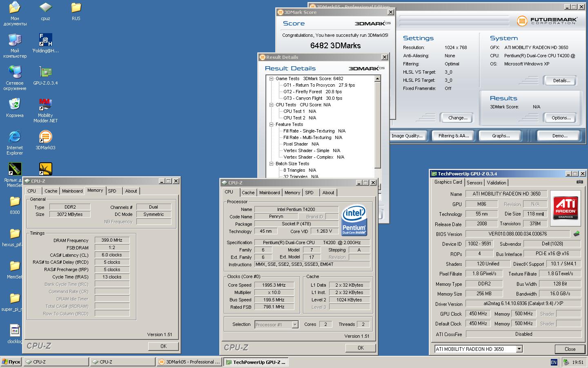Collapse the Game Tests tree node
Screen dimensions: 588x368
(x=271, y=79)
